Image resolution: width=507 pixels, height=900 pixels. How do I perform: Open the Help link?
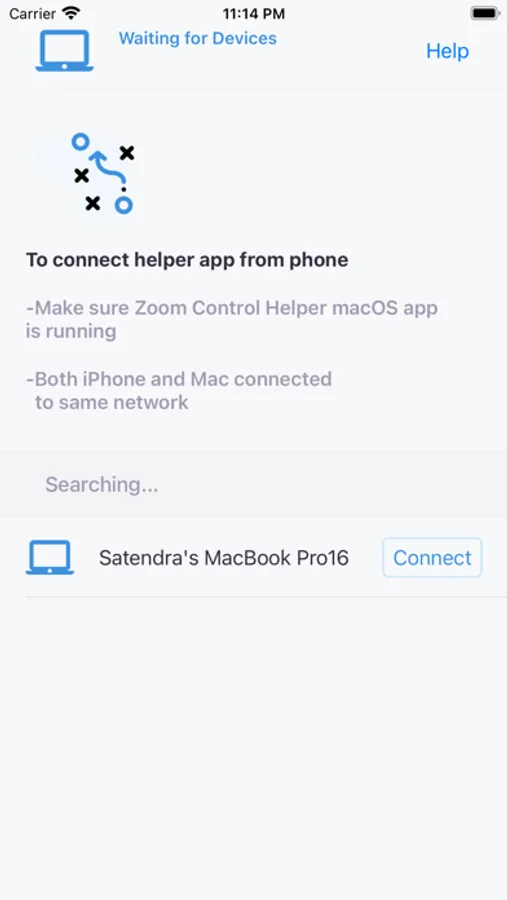447,51
